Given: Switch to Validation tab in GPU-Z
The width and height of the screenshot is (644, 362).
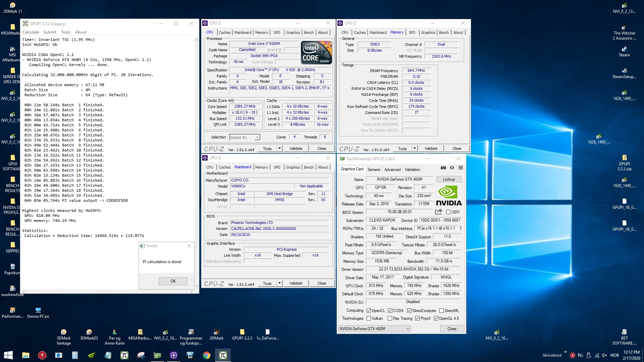Looking at the screenshot, I should (412, 170).
